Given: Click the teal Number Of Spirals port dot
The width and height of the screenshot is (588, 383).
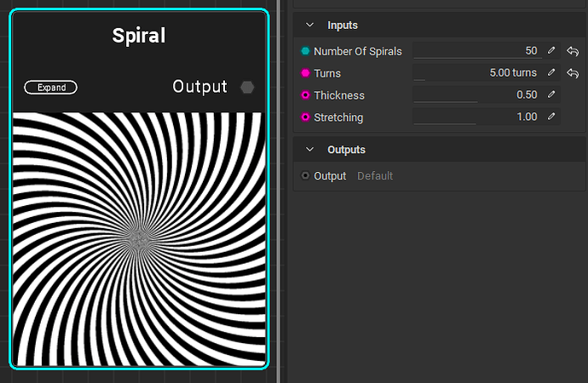Looking at the screenshot, I should pos(306,51).
